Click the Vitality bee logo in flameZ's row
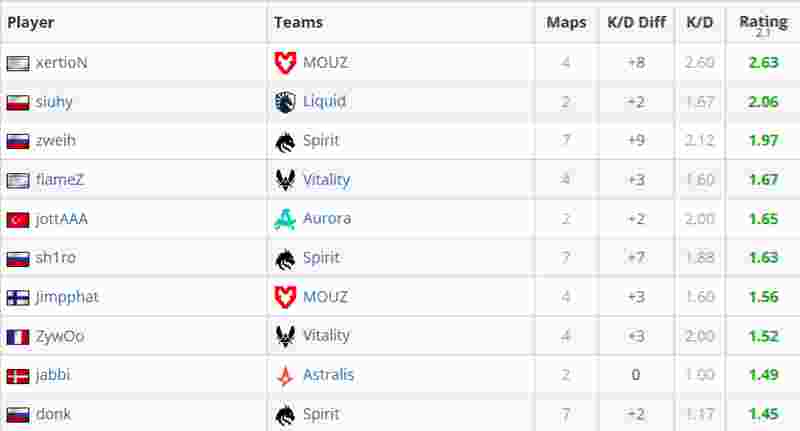Viewport: 800px width, 431px height. [x=285, y=180]
